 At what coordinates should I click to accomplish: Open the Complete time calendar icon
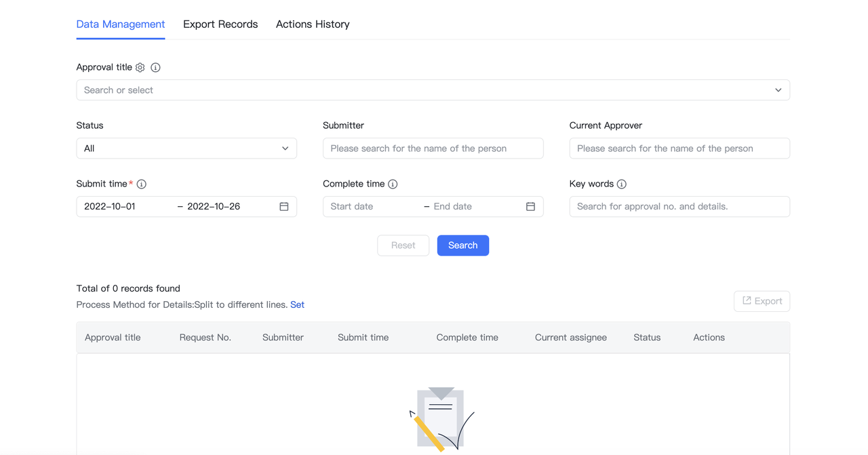click(530, 206)
